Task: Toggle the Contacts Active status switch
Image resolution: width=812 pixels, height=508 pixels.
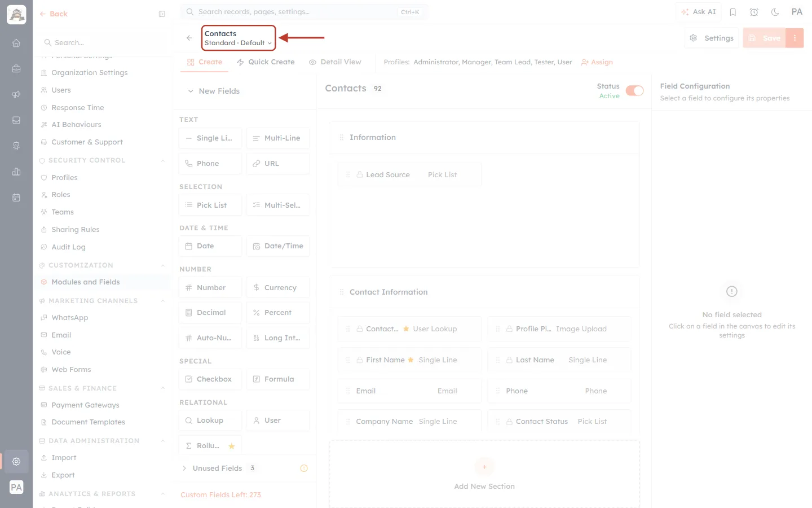Action: tap(635, 91)
